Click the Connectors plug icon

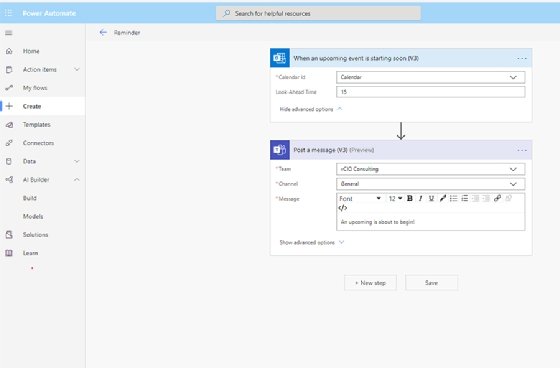tap(9, 143)
